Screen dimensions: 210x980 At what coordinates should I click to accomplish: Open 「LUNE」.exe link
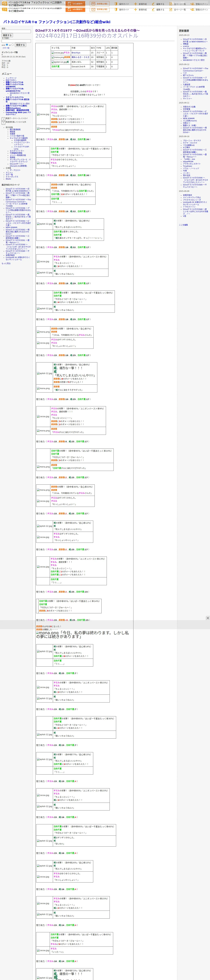click(189, 159)
